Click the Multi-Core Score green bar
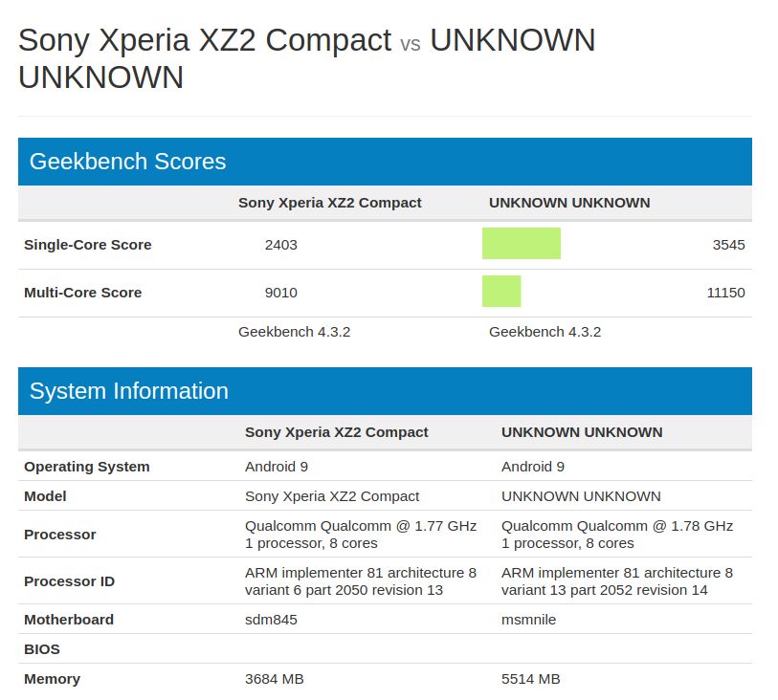778x700 pixels. tap(501, 291)
